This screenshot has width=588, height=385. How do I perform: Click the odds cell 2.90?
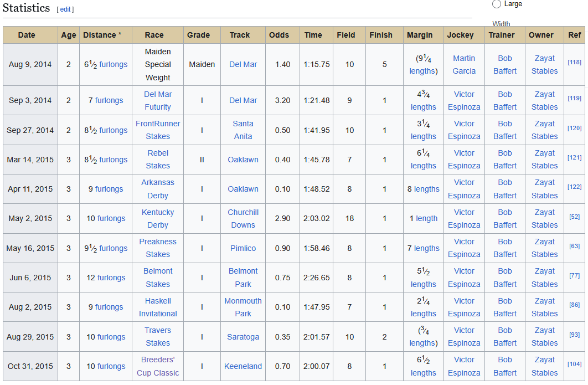[282, 218]
